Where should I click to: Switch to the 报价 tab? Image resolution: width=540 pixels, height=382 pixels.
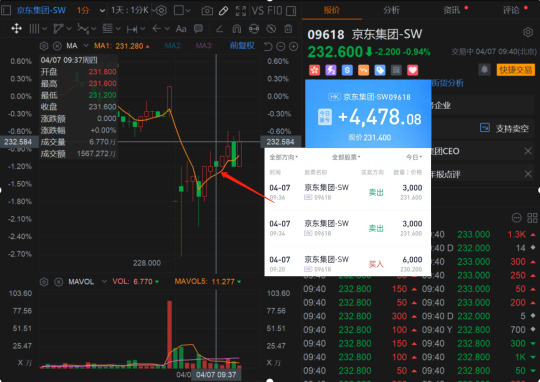331,10
